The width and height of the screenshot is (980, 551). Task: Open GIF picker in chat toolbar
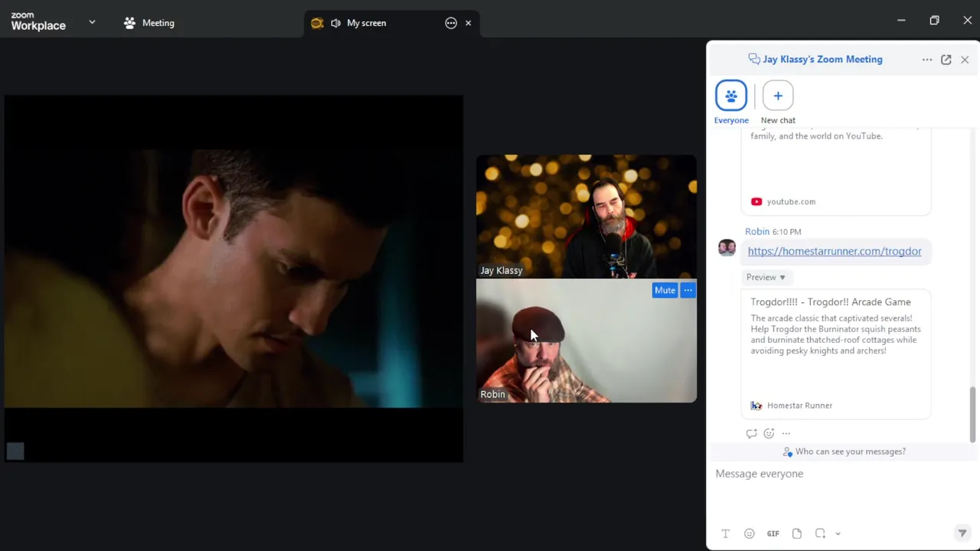[x=773, y=533]
